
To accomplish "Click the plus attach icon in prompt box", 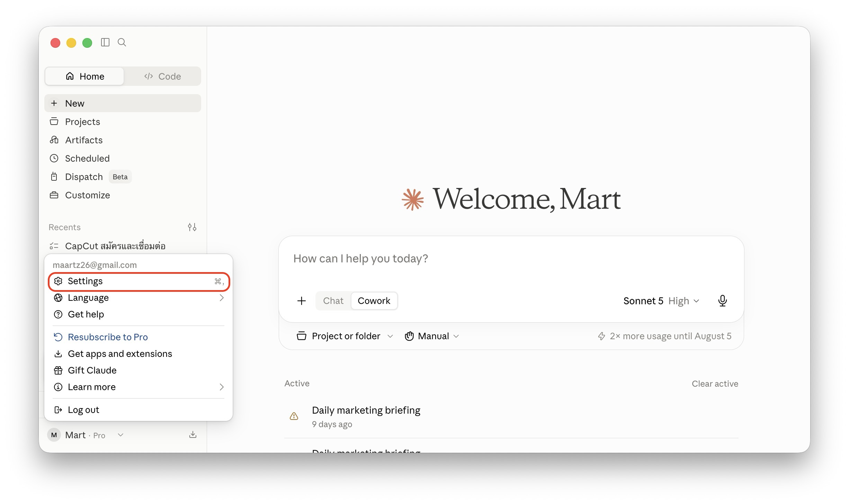I will (302, 301).
